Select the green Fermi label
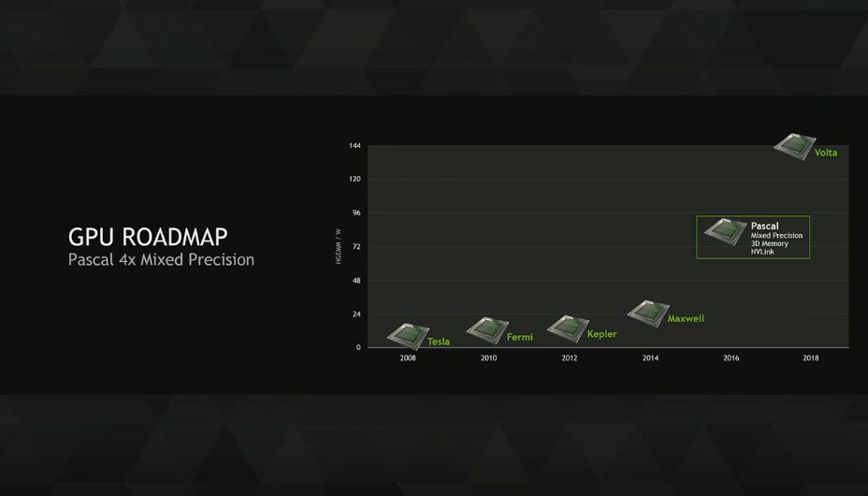868x496 pixels. click(519, 337)
